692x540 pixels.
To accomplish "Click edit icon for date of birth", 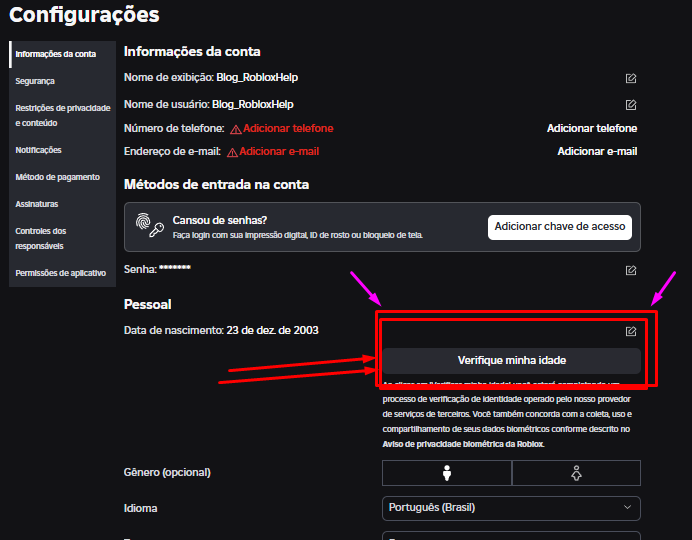I will pos(630,331).
